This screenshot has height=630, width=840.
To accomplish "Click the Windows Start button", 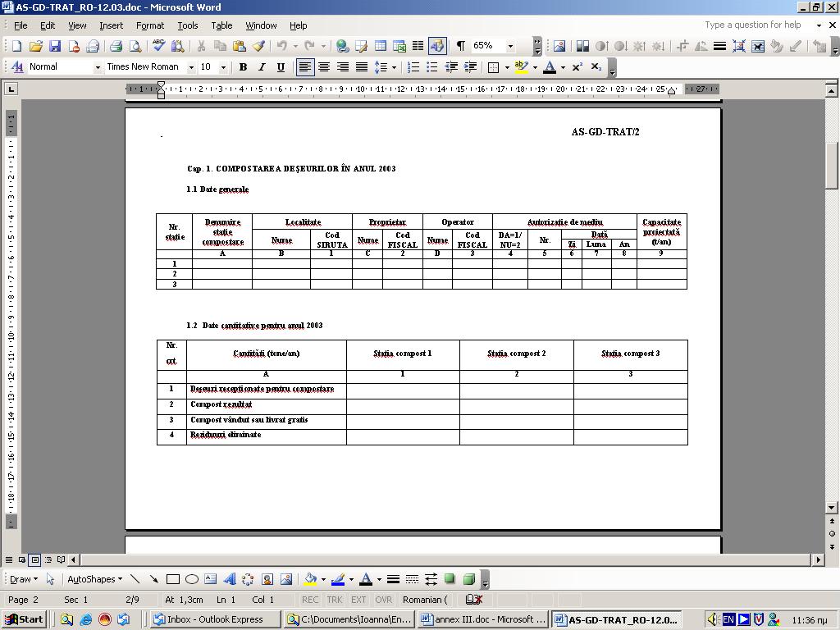I will pos(24,620).
